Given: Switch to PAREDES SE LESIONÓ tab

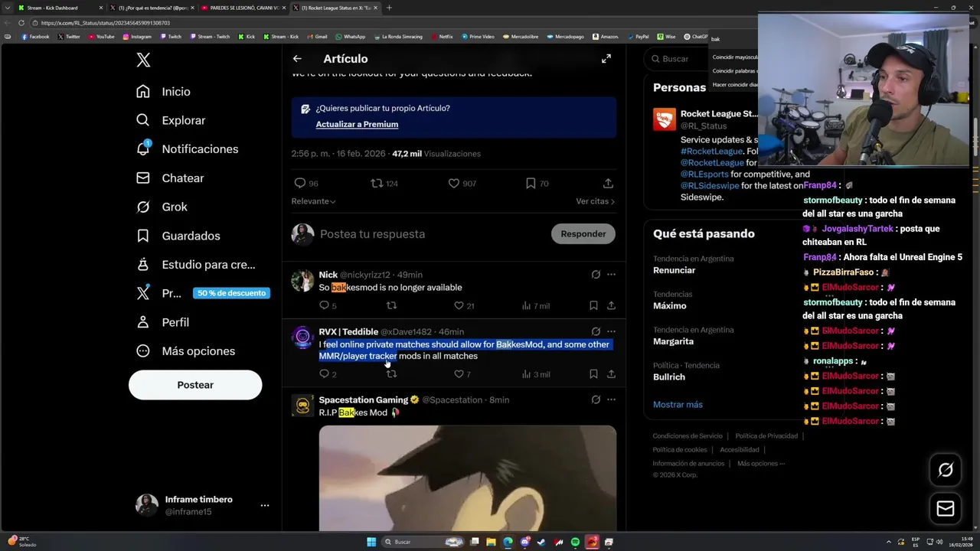Looking at the screenshot, I should [x=243, y=8].
